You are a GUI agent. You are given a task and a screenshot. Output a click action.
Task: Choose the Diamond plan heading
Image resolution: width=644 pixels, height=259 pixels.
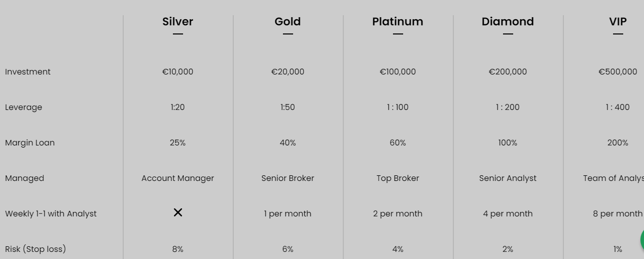508,22
